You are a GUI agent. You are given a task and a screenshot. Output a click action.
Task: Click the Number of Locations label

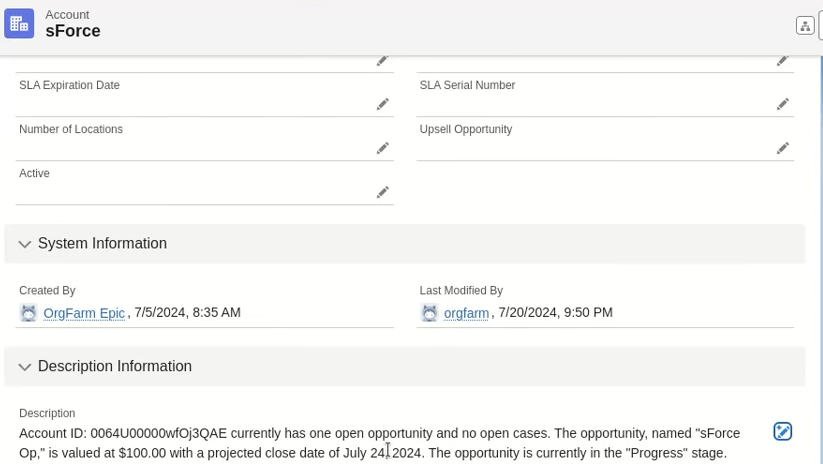71,129
